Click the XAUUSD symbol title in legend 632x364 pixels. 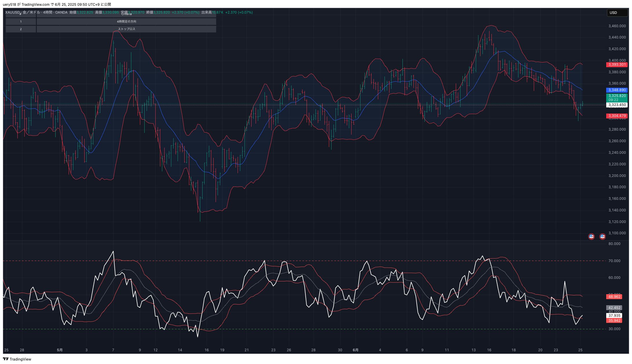pos(13,12)
